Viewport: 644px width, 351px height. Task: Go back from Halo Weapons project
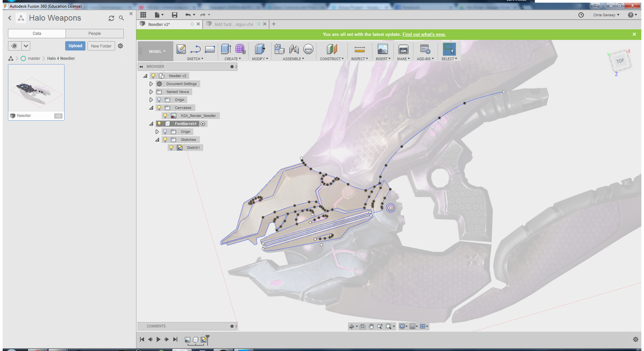pos(10,18)
